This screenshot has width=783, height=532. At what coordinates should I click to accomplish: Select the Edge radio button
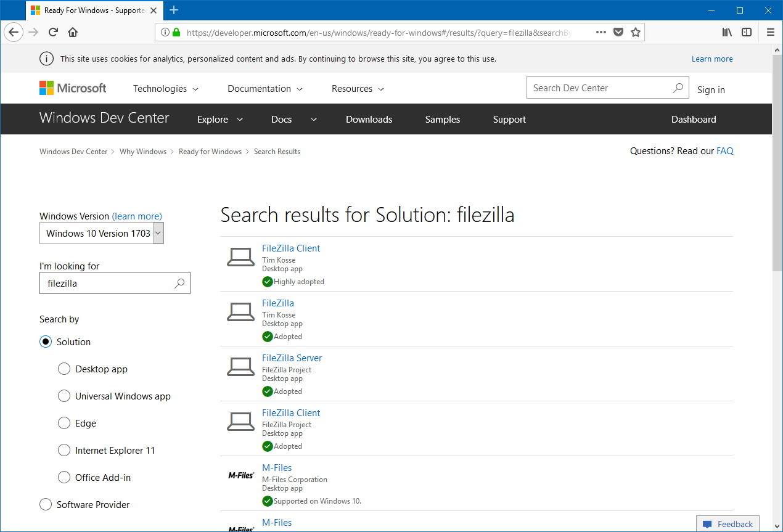pos(64,423)
